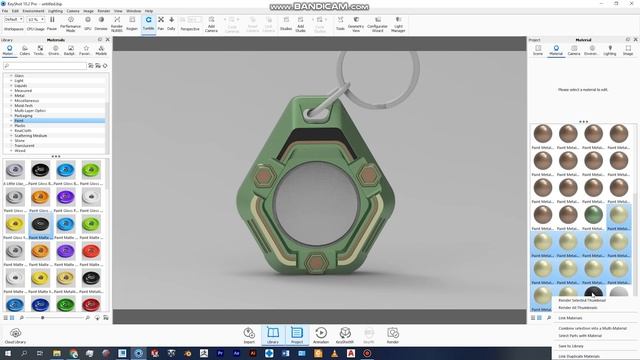This screenshot has height=360, width=640.
Task: Switch to Library Models tab
Action: pyautogui.click(x=101, y=51)
